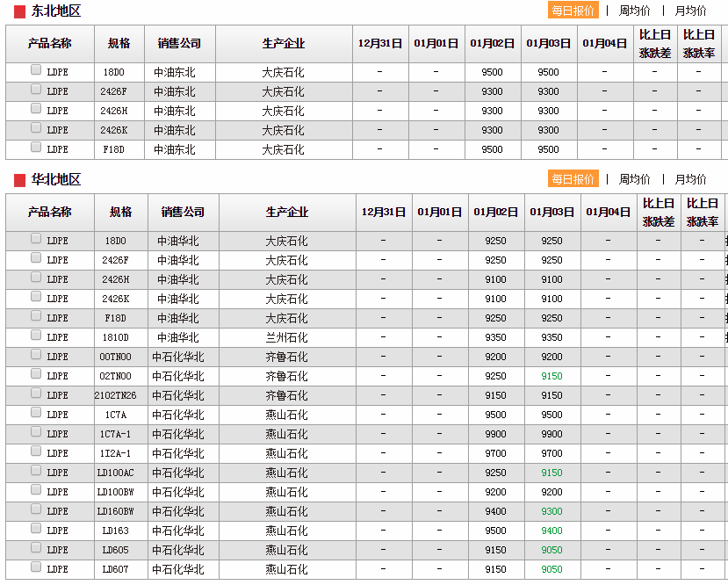728x585 pixels.
Task: Click 比上日涨跌差 header in 东北地区 table
Action: 655,44
